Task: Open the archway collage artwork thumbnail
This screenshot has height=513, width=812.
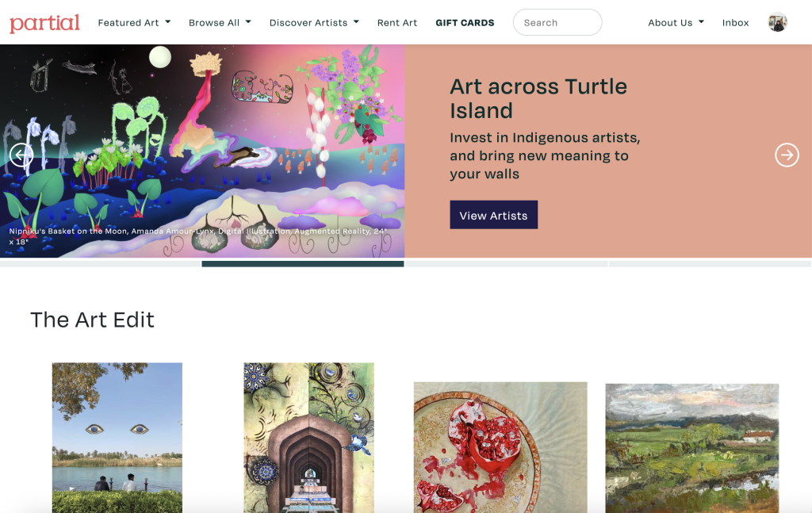Action: [308, 438]
